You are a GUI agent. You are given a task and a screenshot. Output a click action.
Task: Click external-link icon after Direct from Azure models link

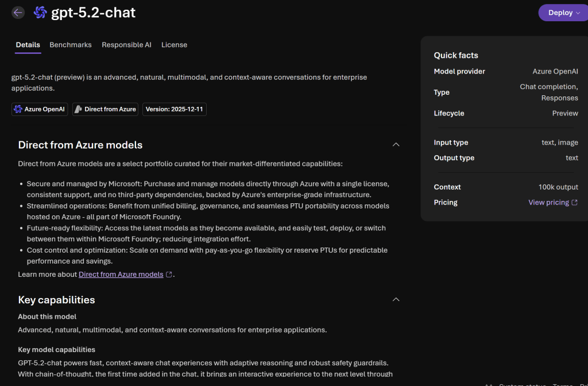tap(169, 275)
